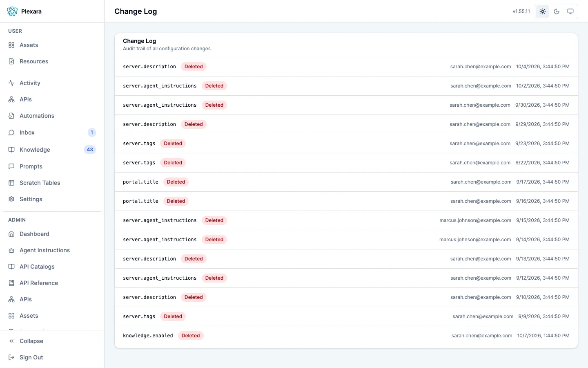Click the admin Assets link

[x=52, y=316]
